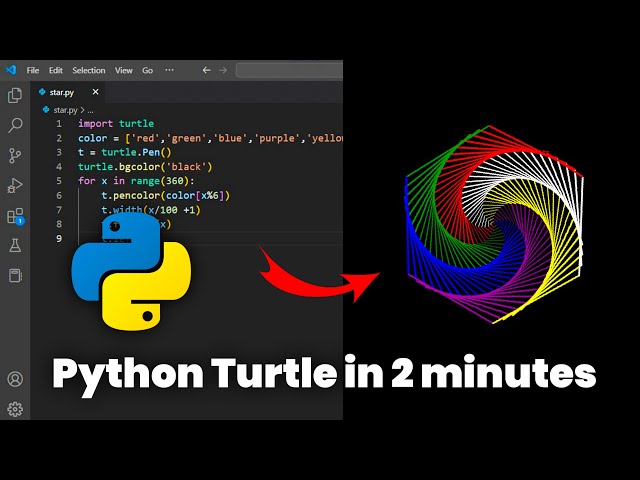Close the star.py tab

coord(96,92)
